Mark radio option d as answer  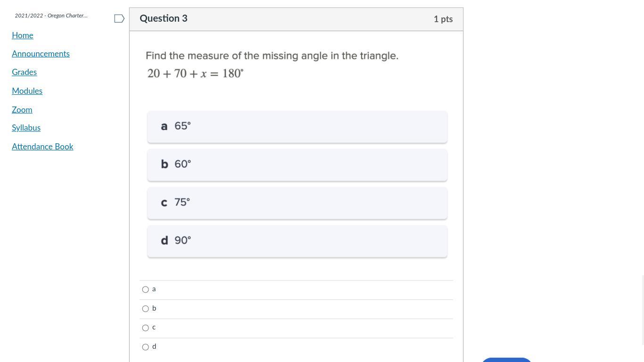tap(146, 347)
